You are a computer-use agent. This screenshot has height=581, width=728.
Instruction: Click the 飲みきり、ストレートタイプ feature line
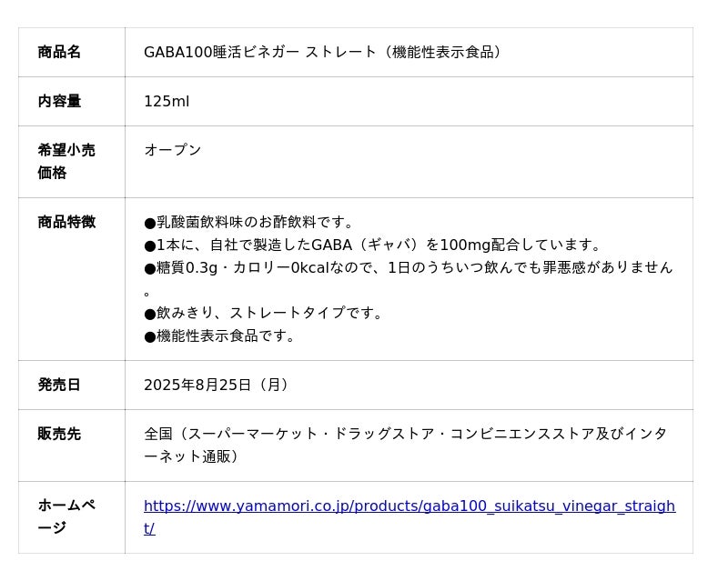[264, 313]
